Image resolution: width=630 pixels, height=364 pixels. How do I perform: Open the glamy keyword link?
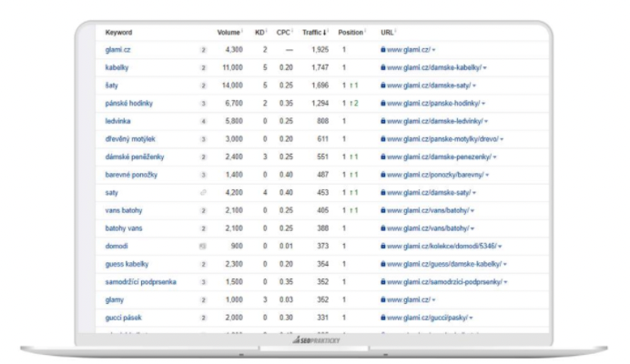[x=115, y=299]
